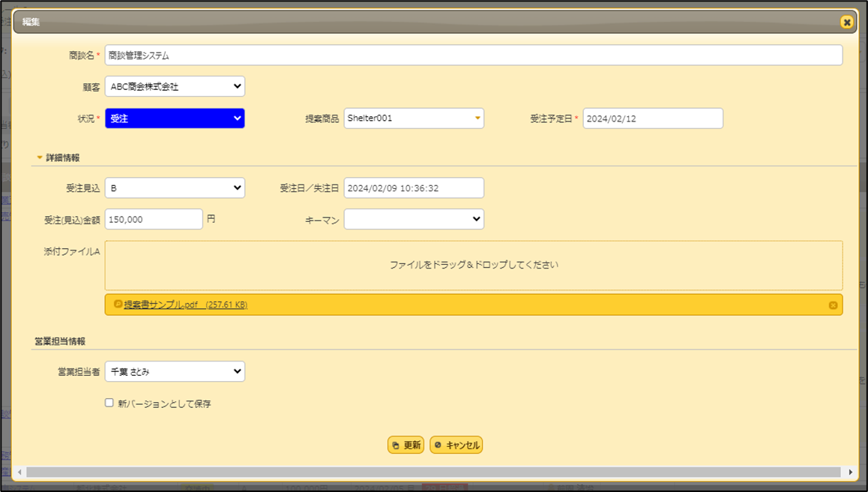Focus the 商談名 text field
868x492 pixels.
coord(474,55)
